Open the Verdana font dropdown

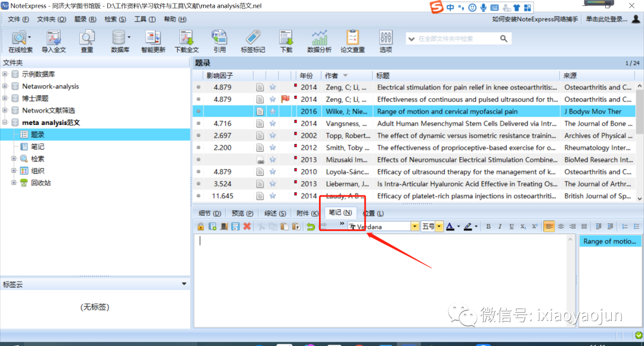415,226
